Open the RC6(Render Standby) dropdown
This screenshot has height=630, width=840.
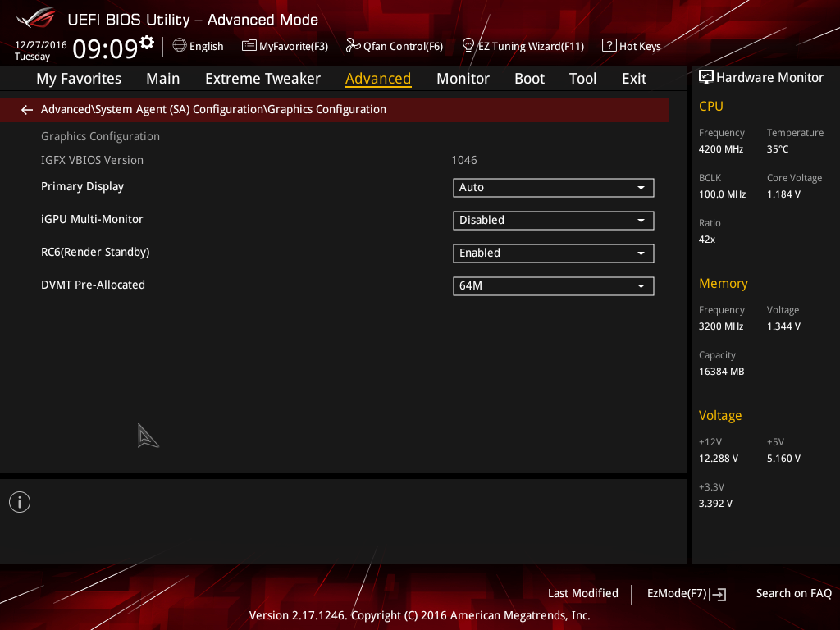coord(554,253)
